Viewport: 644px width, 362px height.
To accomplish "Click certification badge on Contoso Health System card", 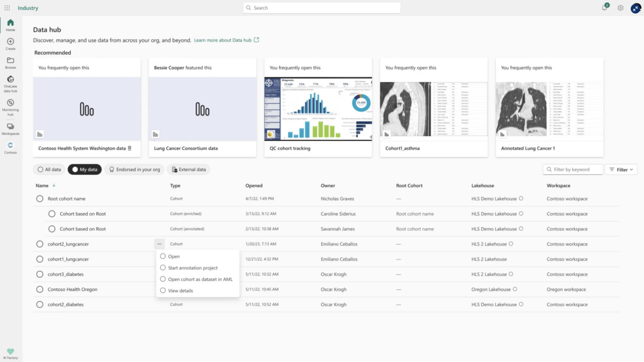I will (x=130, y=148).
